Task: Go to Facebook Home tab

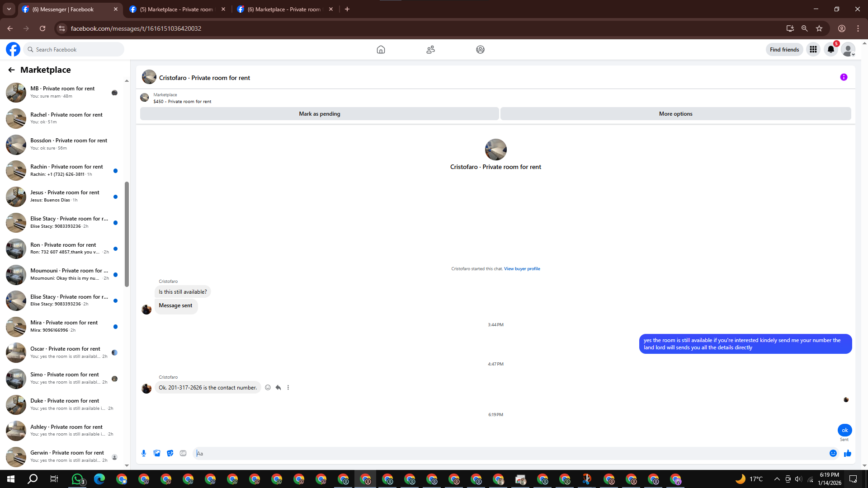Action: (x=381, y=49)
